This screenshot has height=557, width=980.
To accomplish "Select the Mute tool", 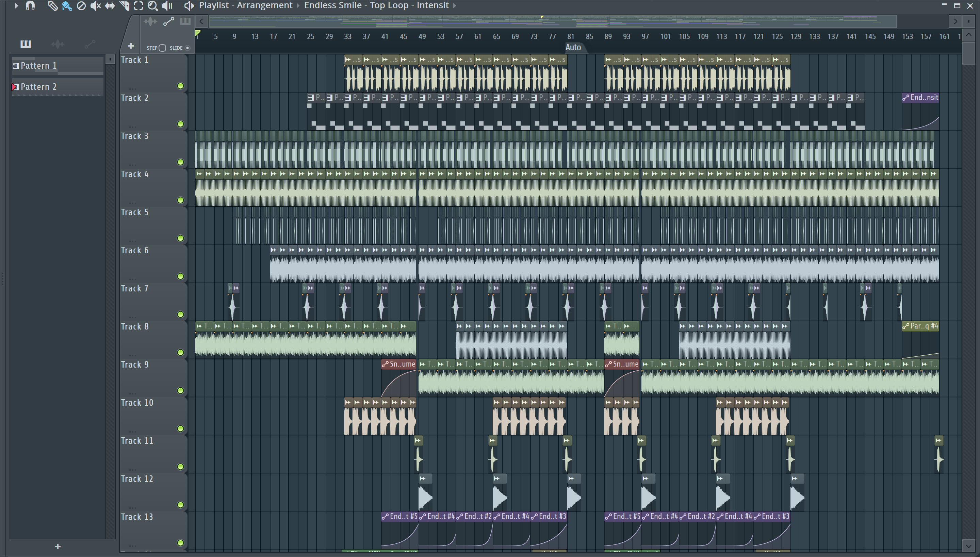I will pos(95,6).
